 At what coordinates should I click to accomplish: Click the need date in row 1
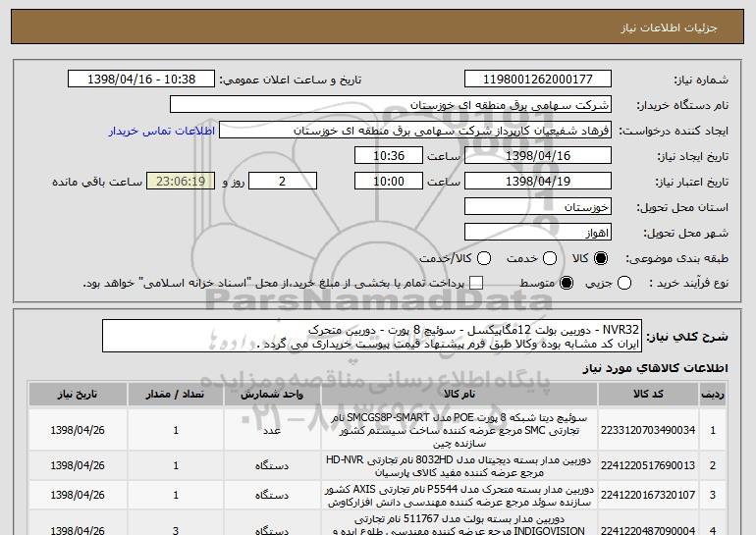coord(78,430)
